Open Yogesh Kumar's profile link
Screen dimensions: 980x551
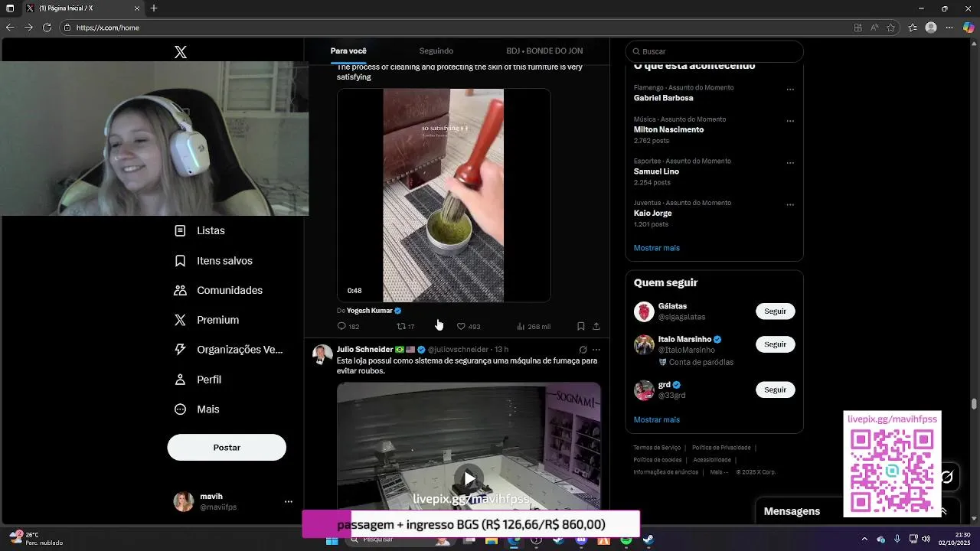click(x=370, y=311)
